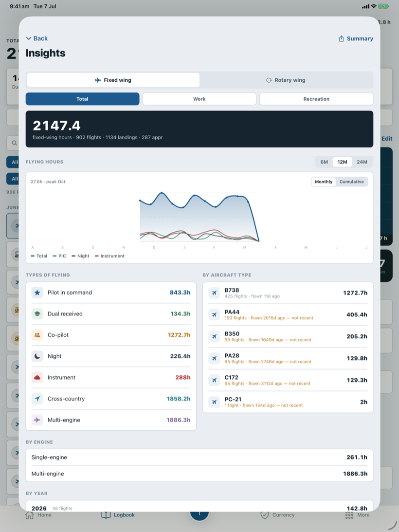The width and height of the screenshot is (399, 532).
Task: Tap the 205.2h B350 hours
Action: (x=357, y=336)
